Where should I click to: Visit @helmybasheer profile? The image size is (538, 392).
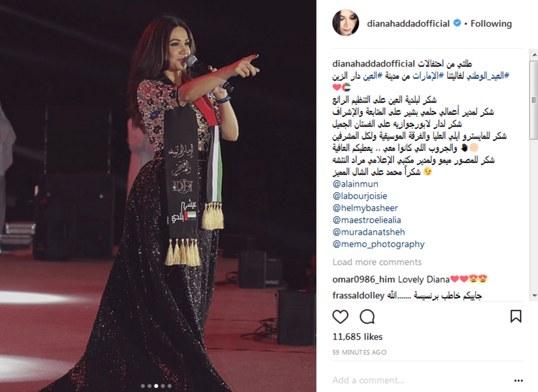click(365, 208)
